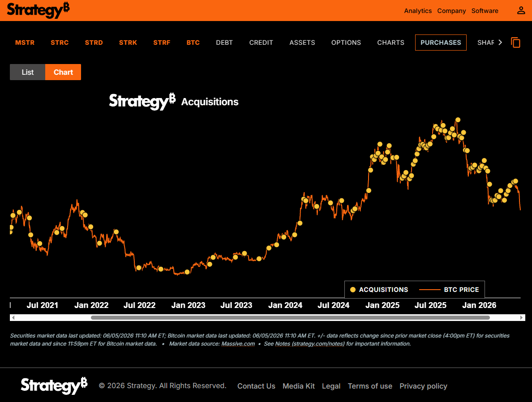Click scrollbar right arrow under chart

[522, 317]
